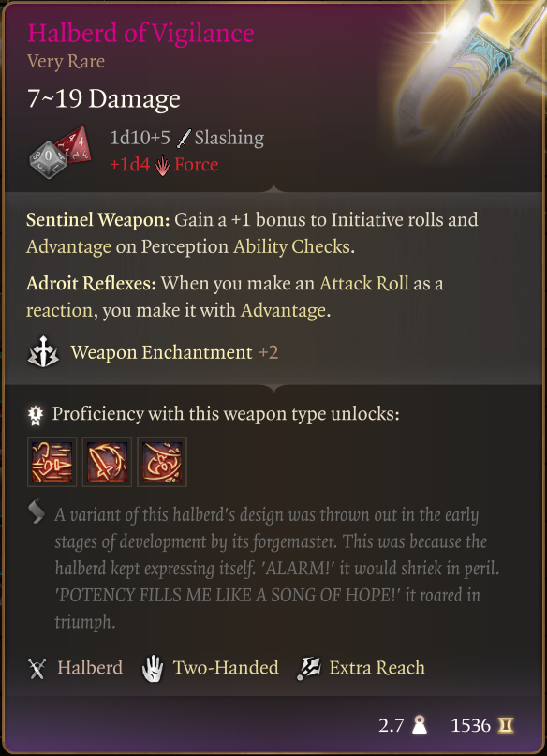Click the Force damage type icon

[162, 166]
